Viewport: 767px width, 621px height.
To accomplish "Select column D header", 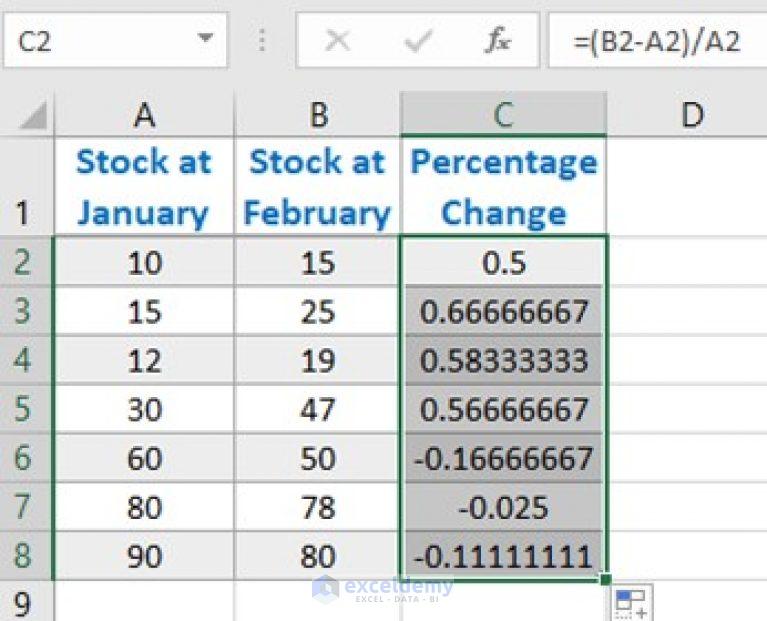I will tap(688, 115).
